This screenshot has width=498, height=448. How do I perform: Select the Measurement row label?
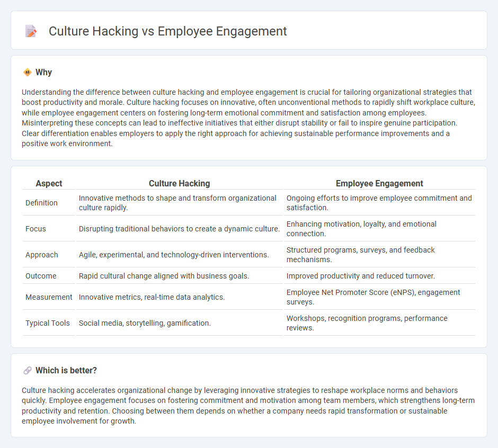pyautogui.click(x=49, y=297)
